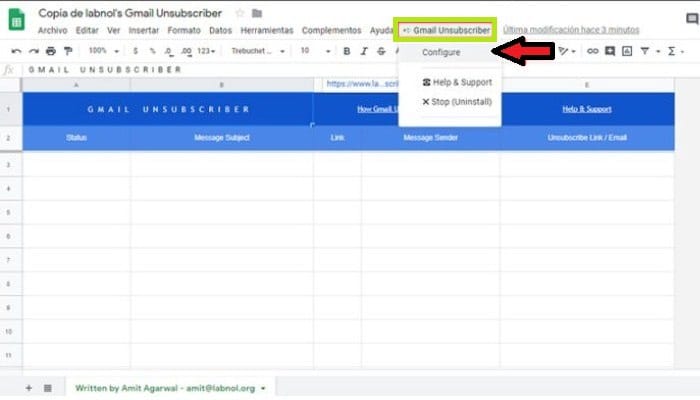Open the text rotation dropdown
The image size is (700, 400).
tap(567, 51)
